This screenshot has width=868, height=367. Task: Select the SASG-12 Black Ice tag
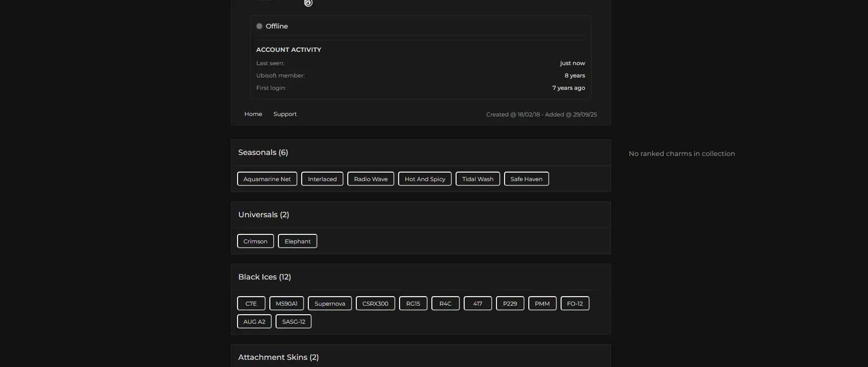click(x=294, y=322)
